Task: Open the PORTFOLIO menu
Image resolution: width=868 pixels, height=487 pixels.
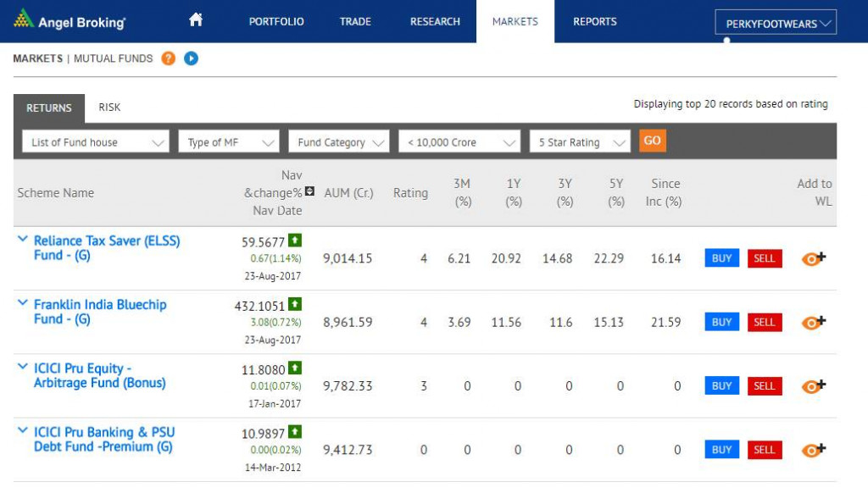Action: pyautogui.click(x=276, y=21)
